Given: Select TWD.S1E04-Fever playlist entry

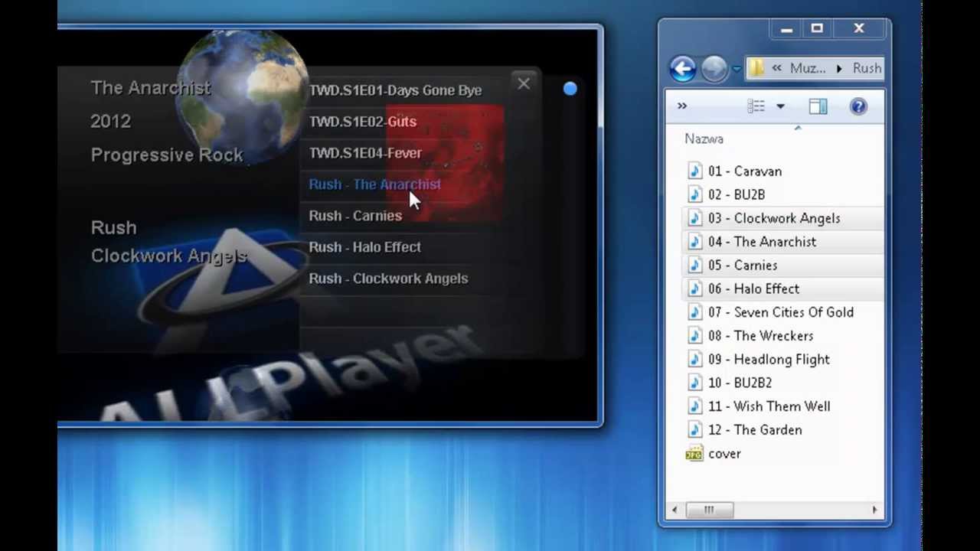Looking at the screenshot, I should click(x=365, y=153).
